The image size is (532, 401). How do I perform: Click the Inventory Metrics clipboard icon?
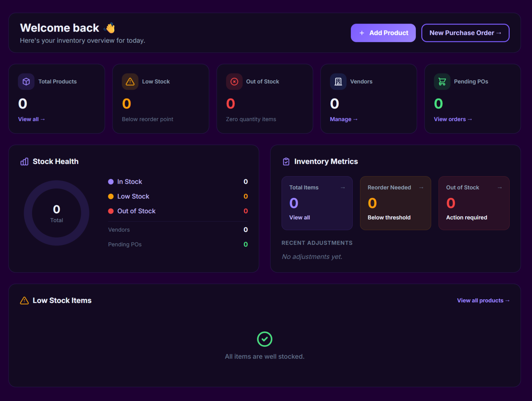tap(286, 162)
